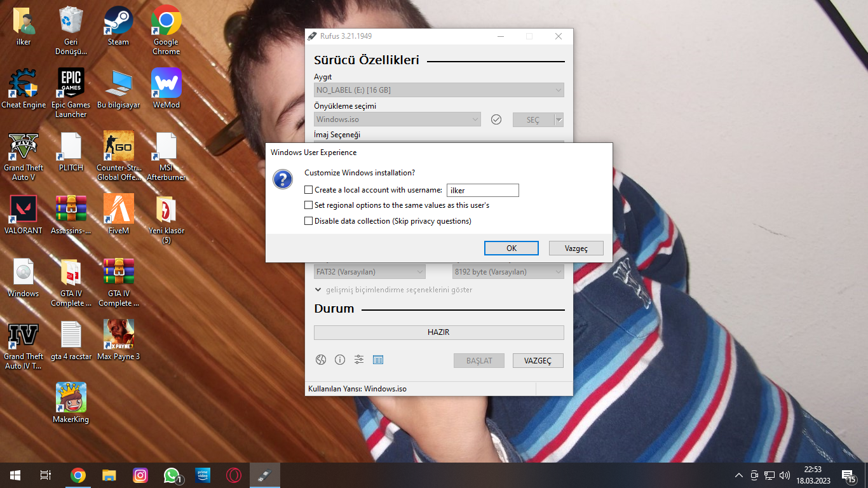Click the Kullanılan Yansı: Windows.iso status text
The image size is (868, 488).
357,389
